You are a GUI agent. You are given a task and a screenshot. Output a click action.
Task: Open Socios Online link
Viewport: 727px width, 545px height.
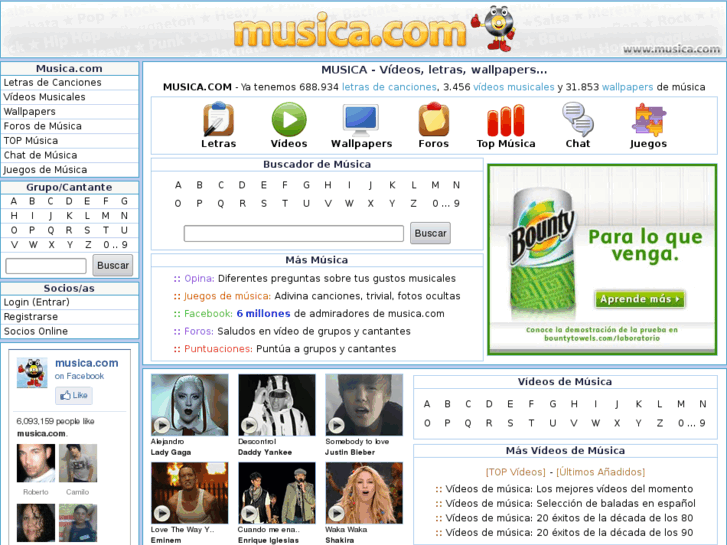pos(36,331)
